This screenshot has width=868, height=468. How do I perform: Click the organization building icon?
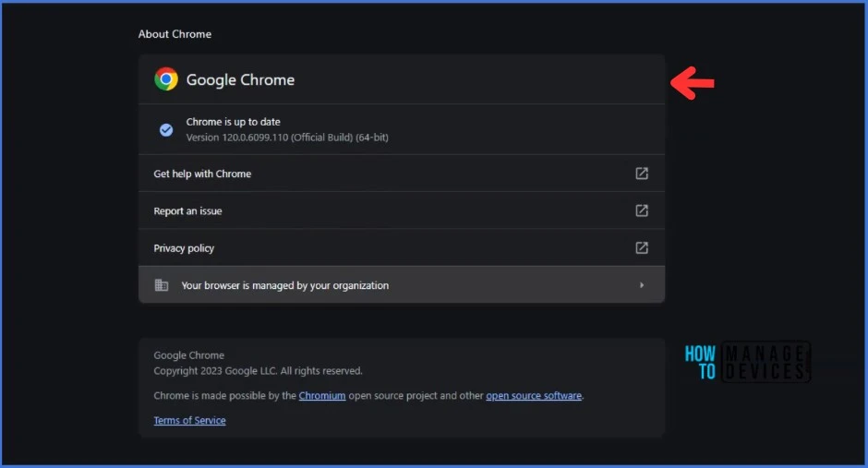[x=161, y=285]
